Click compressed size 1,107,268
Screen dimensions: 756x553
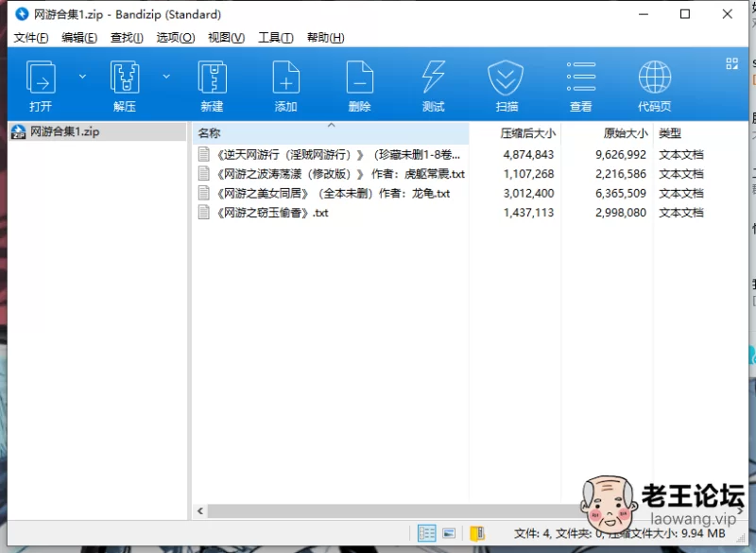click(528, 174)
